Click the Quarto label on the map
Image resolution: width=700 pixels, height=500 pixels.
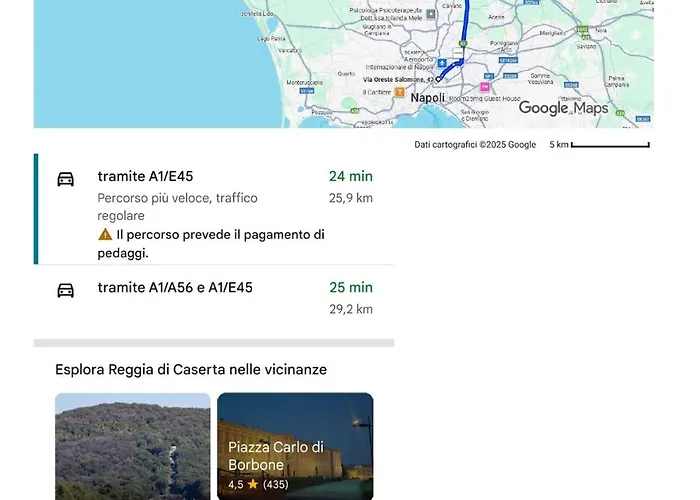click(346, 74)
